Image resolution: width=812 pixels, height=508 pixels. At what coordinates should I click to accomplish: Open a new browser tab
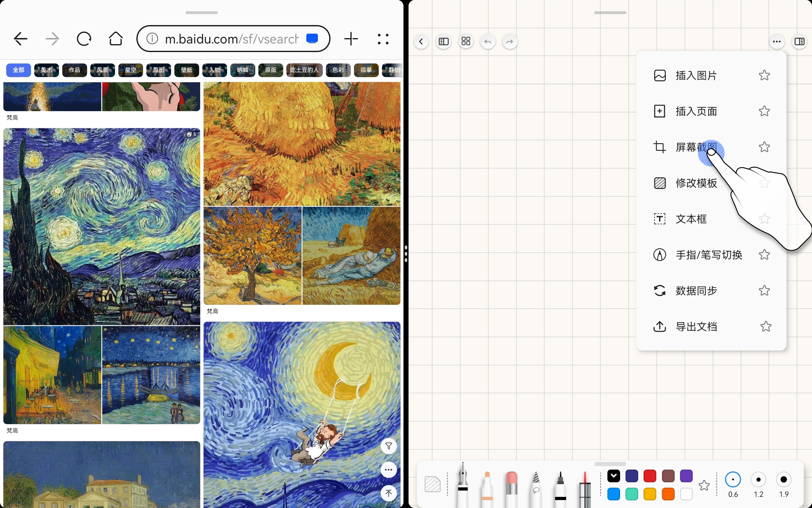pos(351,39)
